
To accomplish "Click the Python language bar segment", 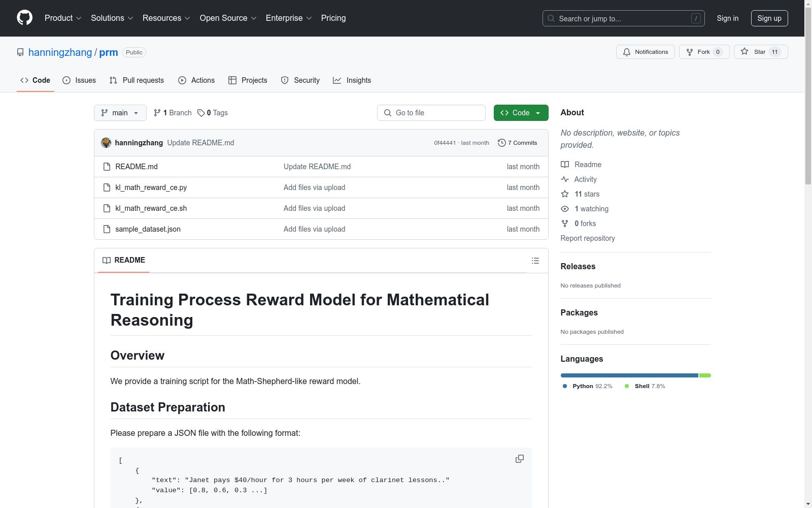I will [x=629, y=375].
